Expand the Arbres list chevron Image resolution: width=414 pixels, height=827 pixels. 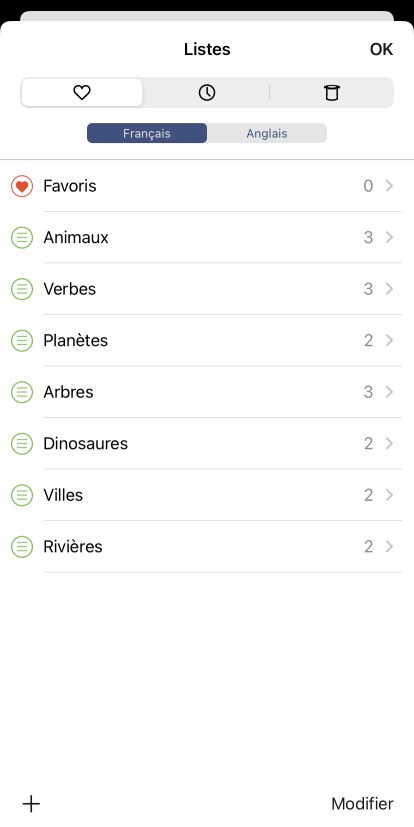pyautogui.click(x=389, y=392)
